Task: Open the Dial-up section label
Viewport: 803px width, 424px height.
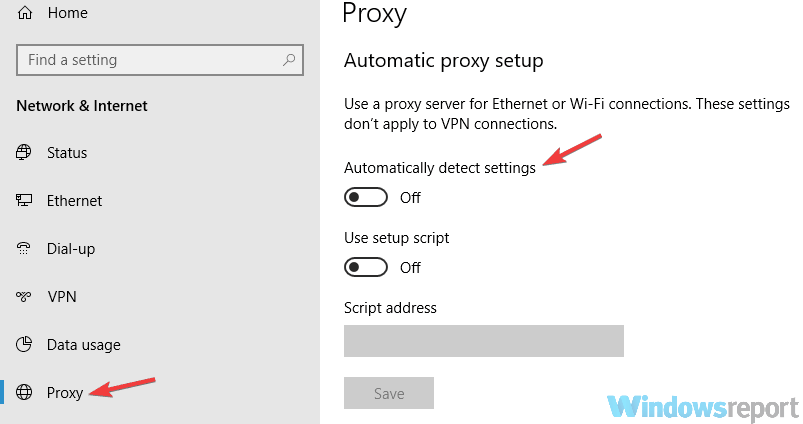Action: pos(71,249)
